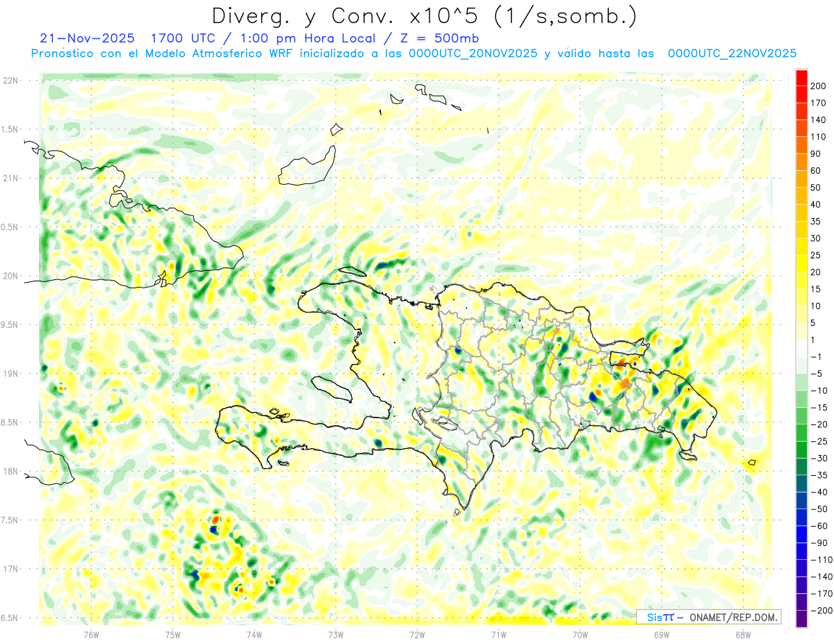Click the '9.5N' latitude label

pyautogui.click(x=10, y=325)
